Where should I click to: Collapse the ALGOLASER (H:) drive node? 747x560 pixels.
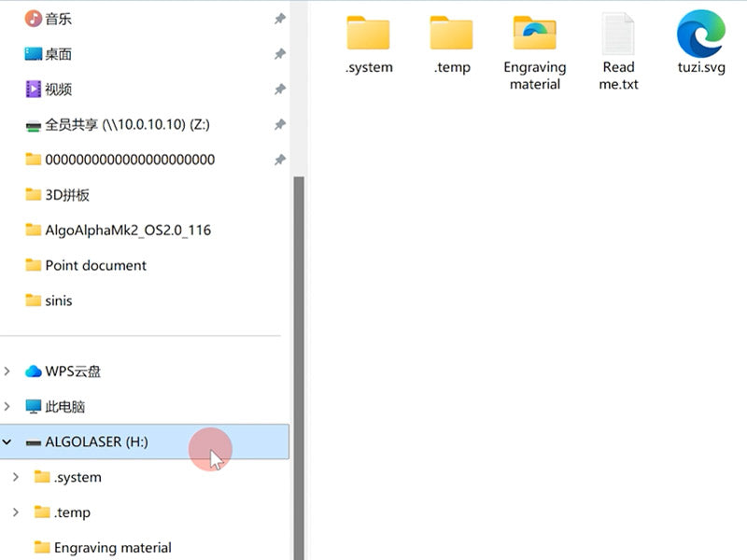click(x=7, y=442)
